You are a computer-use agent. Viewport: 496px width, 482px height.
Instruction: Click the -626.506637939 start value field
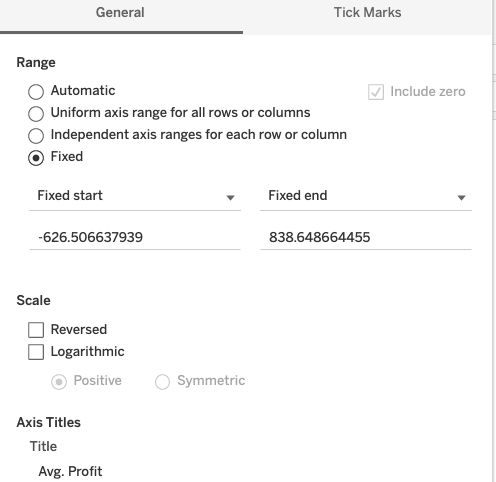coord(135,237)
